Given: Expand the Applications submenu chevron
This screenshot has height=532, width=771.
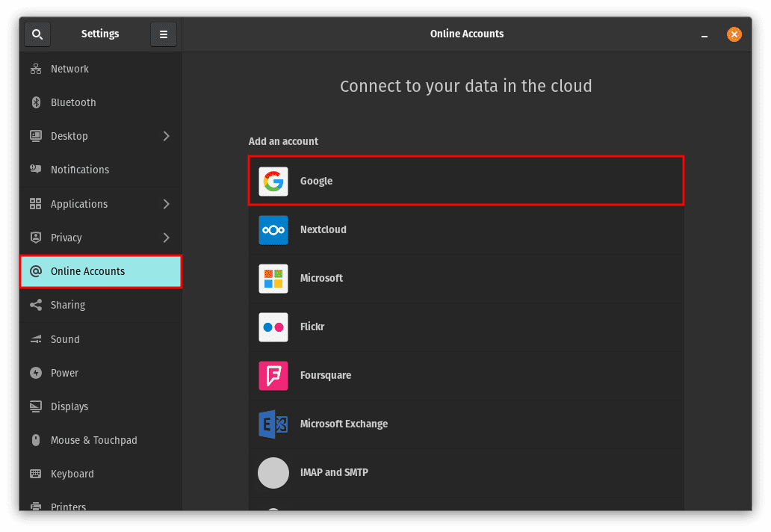Looking at the screenshot, I should click(x=166, y=203).
